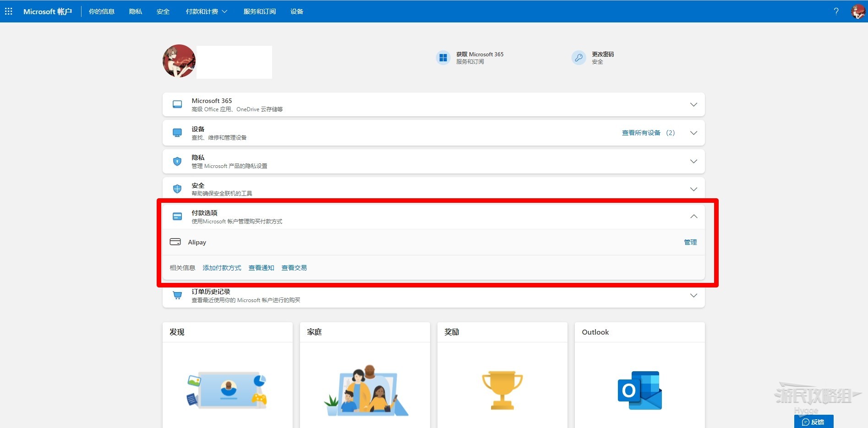
Task: Click the 查看通知 link
Action: pos(261,268)
